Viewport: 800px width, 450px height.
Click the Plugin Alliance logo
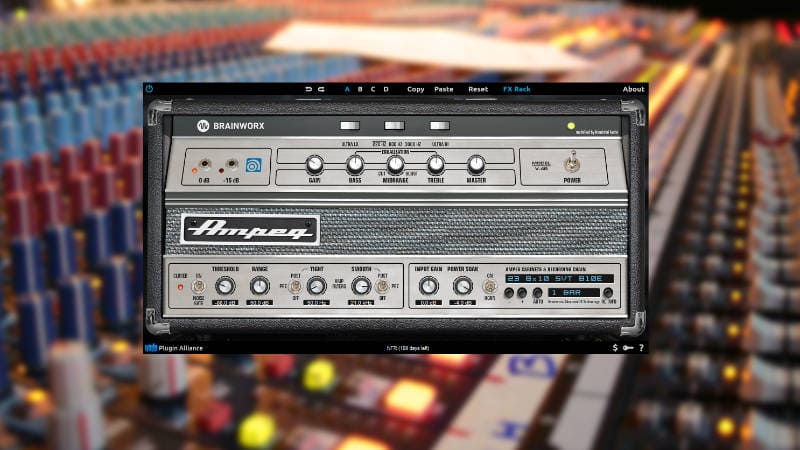tap(177, 347)
